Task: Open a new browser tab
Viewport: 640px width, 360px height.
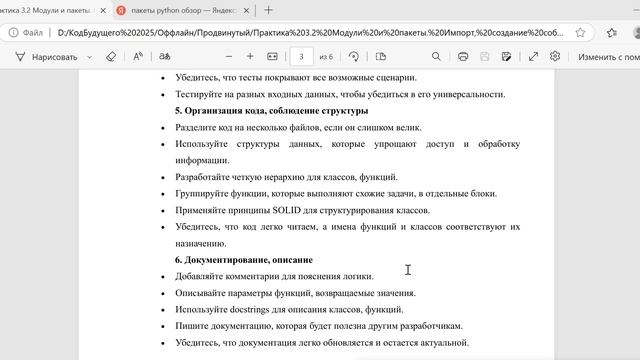Action: click(x=268, y=11)
